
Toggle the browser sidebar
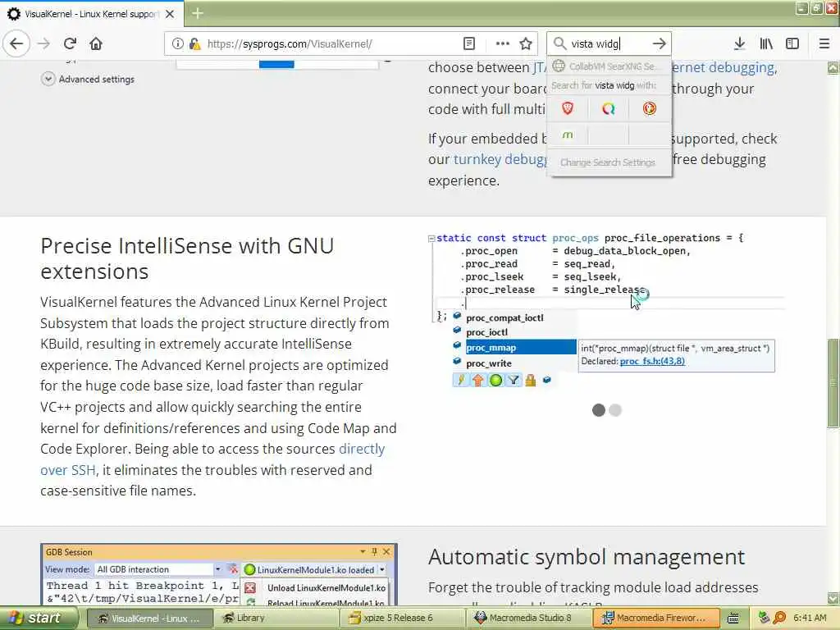tap(792, 43)
